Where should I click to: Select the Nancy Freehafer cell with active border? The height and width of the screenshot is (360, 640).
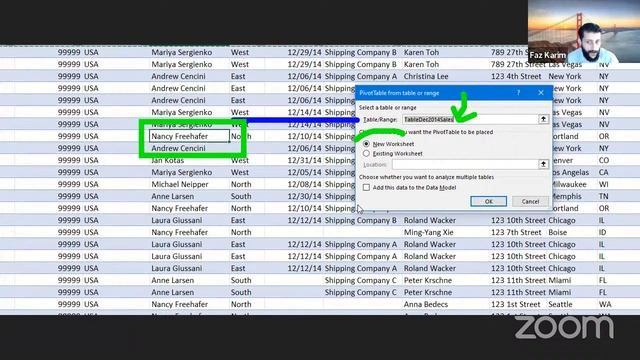189,136
